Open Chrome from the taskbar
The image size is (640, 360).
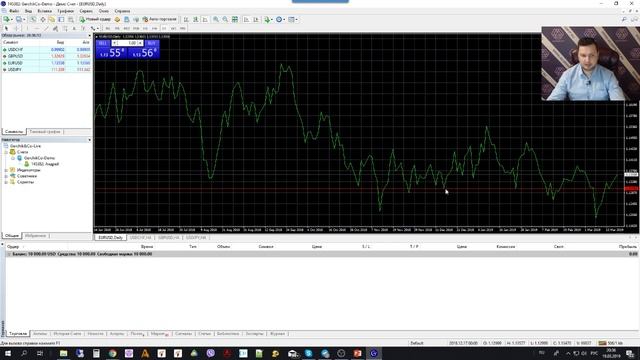tap(112, 353)
